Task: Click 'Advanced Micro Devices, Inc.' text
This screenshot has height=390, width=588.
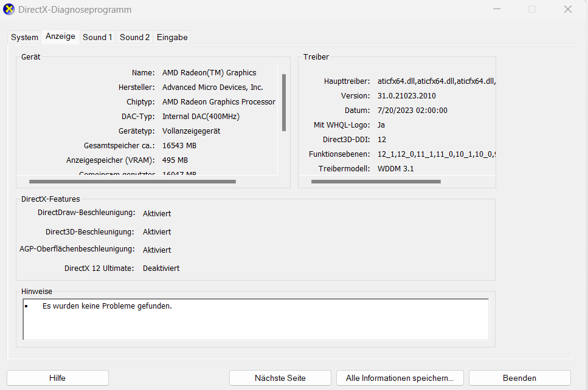Action: (x=213, y=87)
